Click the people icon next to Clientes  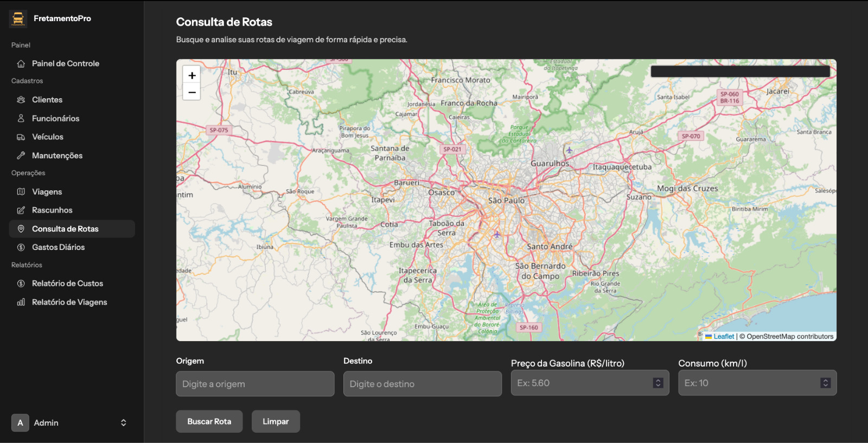click(x=21, y=100)
